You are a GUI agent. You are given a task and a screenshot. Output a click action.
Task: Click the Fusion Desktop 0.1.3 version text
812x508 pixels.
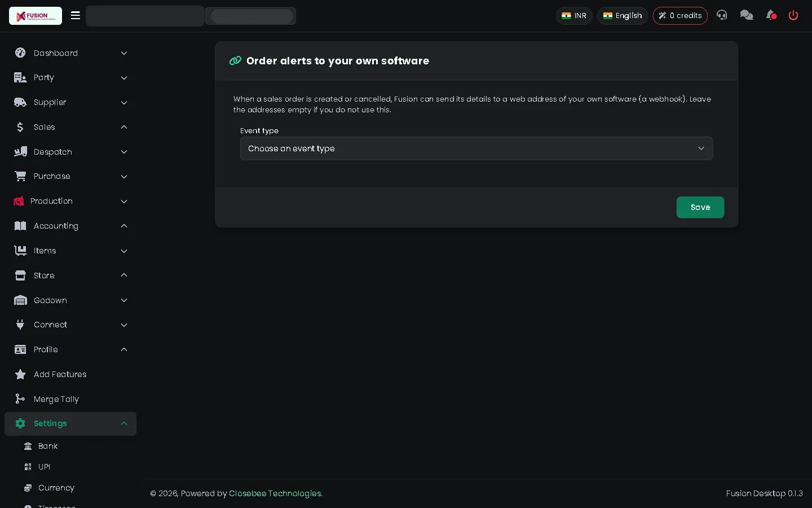765,493
